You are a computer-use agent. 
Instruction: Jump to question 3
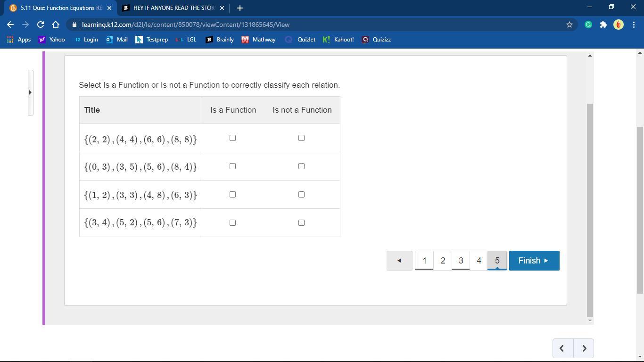coord(461,261)
